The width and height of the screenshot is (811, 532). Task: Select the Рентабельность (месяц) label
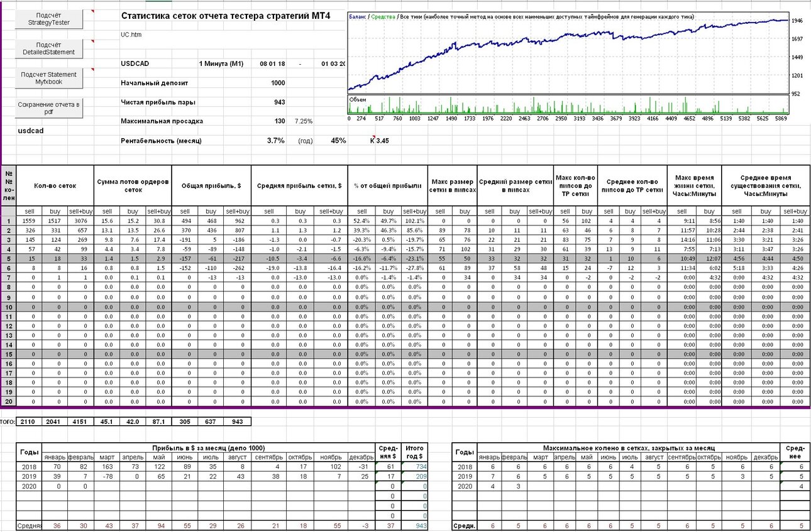click(161, 141)
